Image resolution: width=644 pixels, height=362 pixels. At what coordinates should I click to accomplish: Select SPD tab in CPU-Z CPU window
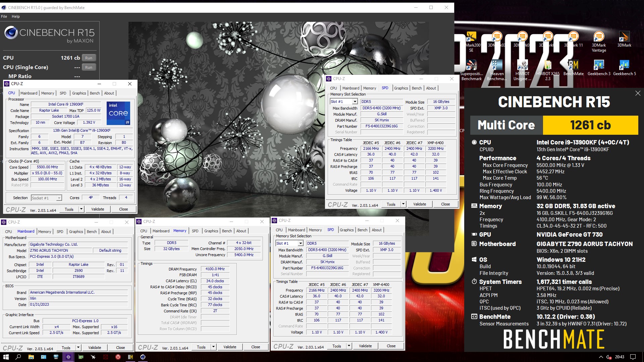(63, 93)
